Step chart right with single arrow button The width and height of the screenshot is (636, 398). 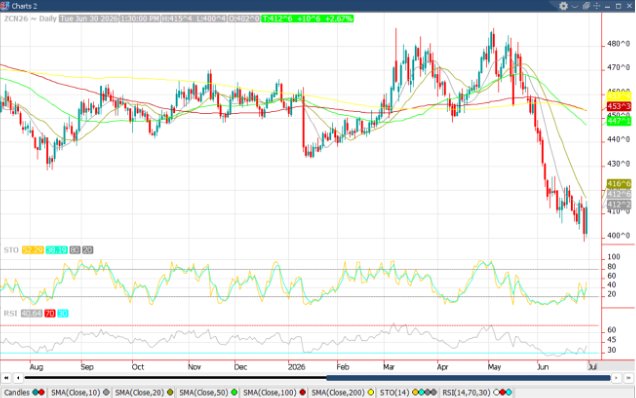(x=617, y=378)
